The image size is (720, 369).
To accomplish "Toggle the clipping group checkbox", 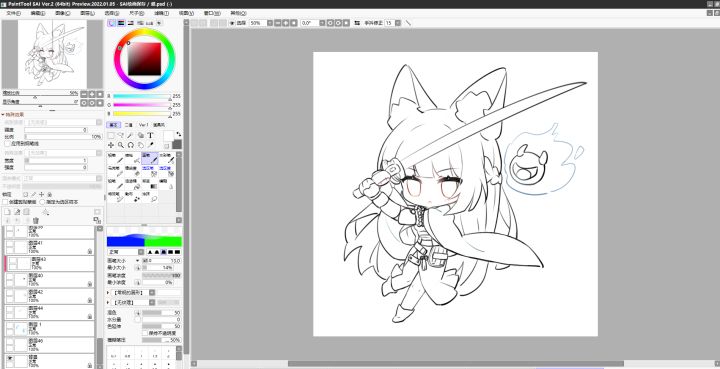I will click(x=6, y=201).
